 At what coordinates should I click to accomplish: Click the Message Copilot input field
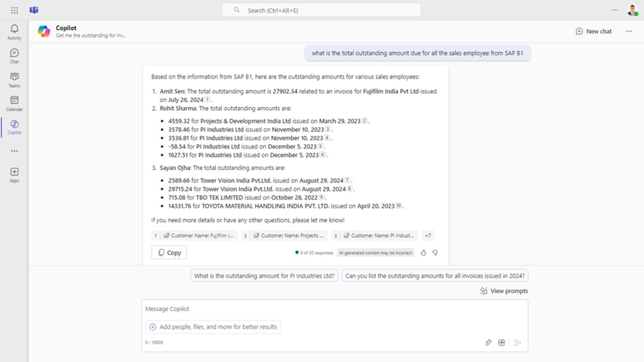click(x=335, y=309)
